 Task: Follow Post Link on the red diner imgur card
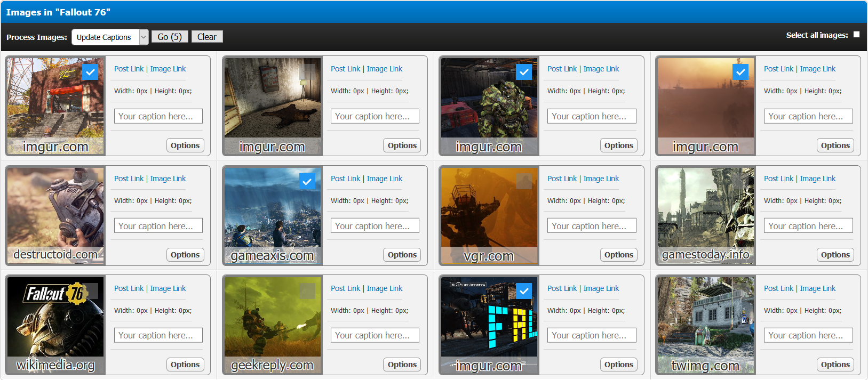tap(129, 69)
